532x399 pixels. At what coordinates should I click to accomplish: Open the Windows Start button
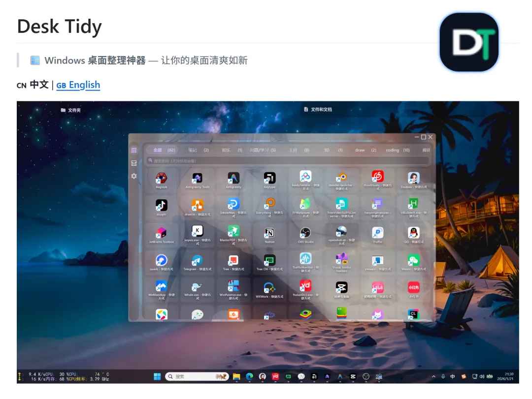tap(157, 377)
